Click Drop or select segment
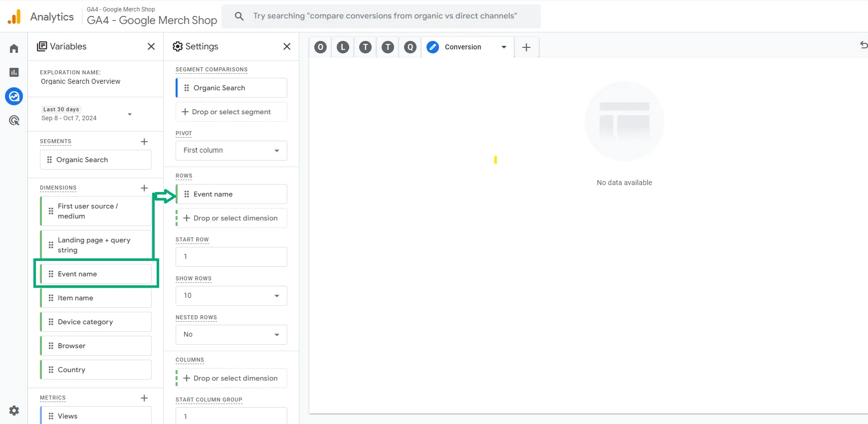 coord(231,112)
